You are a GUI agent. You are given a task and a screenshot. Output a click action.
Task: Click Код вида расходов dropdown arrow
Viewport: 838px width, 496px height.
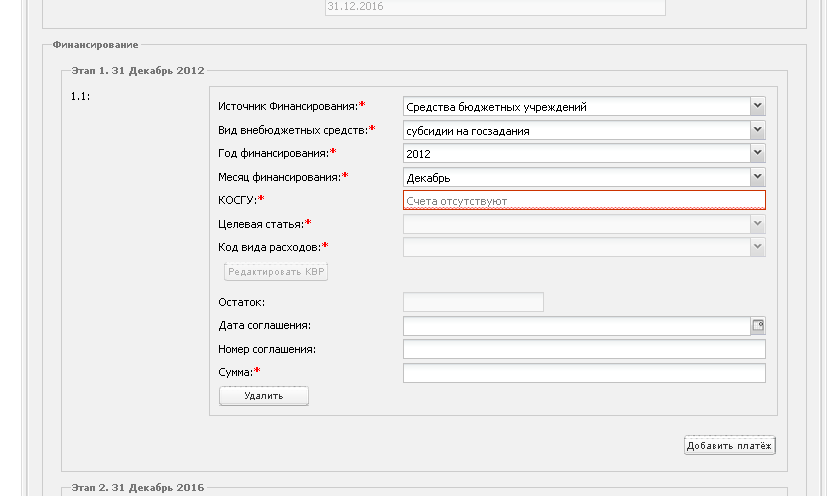pos(757,247)
